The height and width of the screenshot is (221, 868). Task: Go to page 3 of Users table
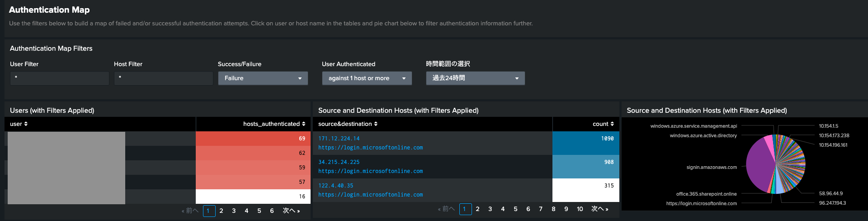pyautogui.click(x=234, y=211)
